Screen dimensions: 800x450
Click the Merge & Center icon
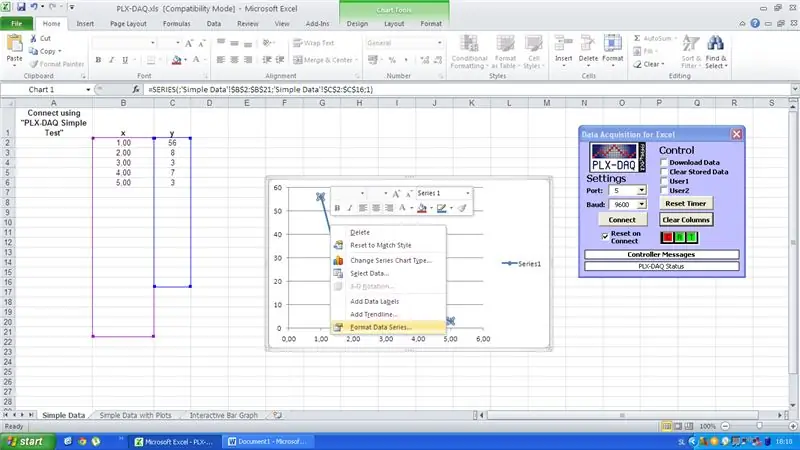point(298,60)
